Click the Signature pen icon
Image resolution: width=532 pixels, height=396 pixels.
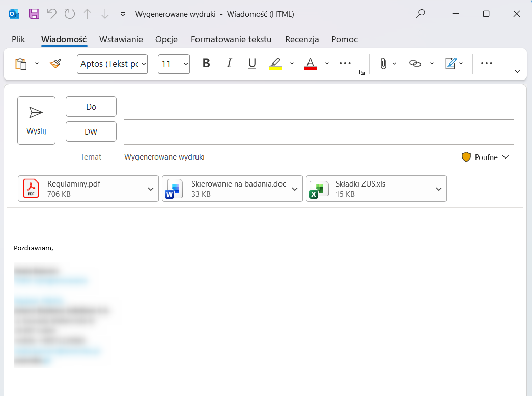[451, 64]
